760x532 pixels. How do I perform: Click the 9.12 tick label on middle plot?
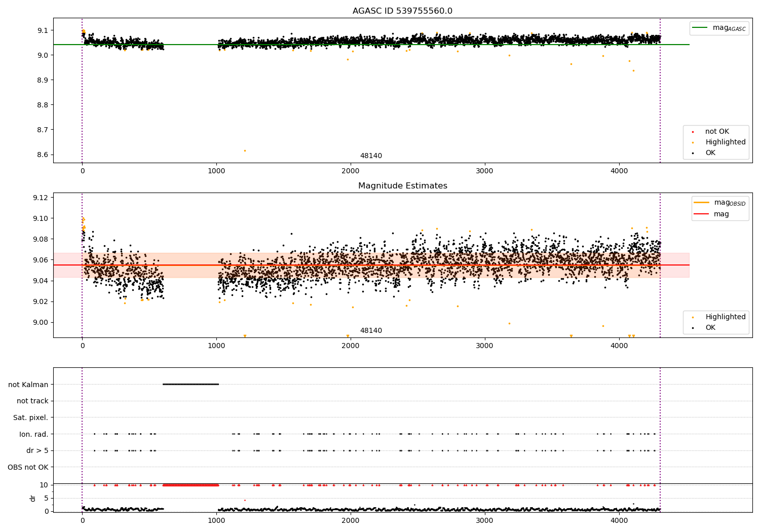click(x=40, y=198)
